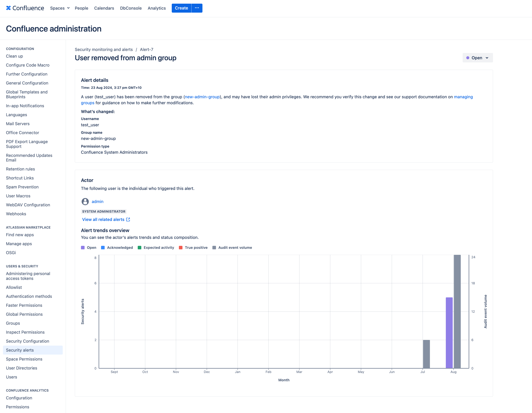Open Confluence Analytics Configuration
Viewport: 532px width, 413px height.
[19, 398]
